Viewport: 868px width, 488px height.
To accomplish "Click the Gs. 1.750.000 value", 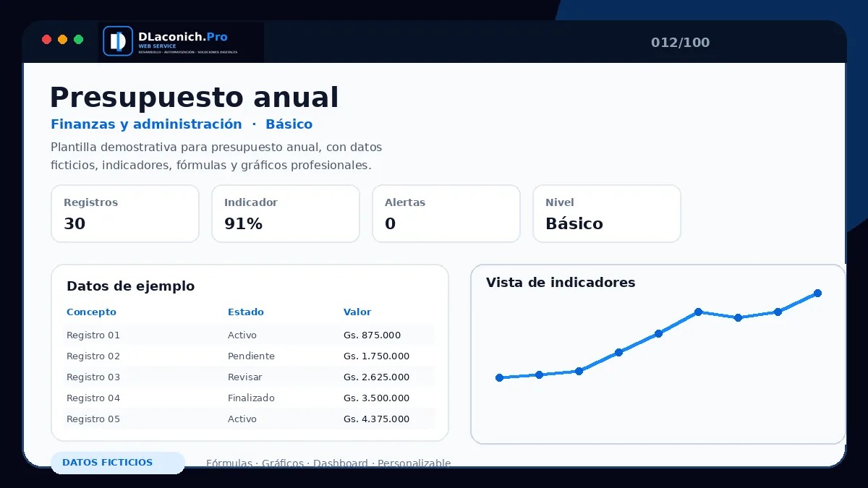I will [x=376, y=356].
